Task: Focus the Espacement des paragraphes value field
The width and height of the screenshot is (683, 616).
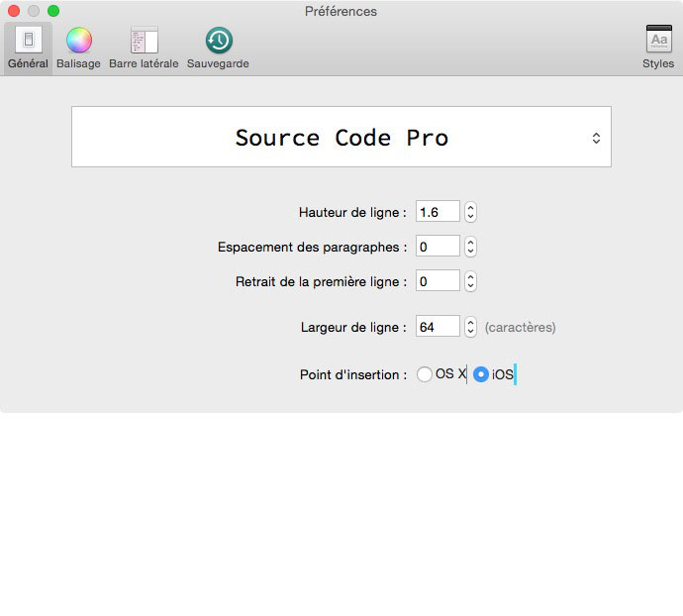Action: click(x=438, y=246)
